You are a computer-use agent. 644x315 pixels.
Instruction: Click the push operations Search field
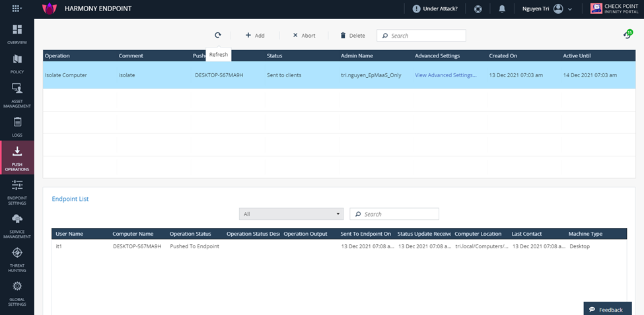point(421,36)
